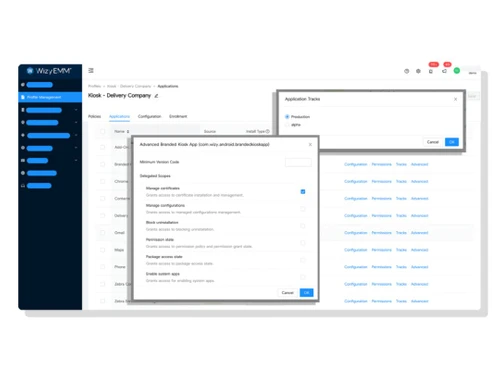Switch to the Policies tab
The height and width of the screenshot is (375, 500).
click(x=94, y=116)
